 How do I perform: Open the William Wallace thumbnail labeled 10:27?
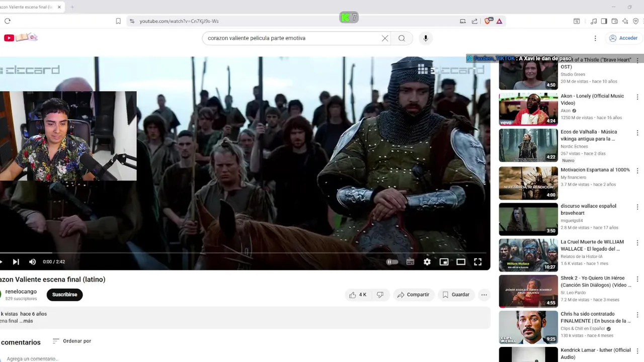[x=528, y=255]
